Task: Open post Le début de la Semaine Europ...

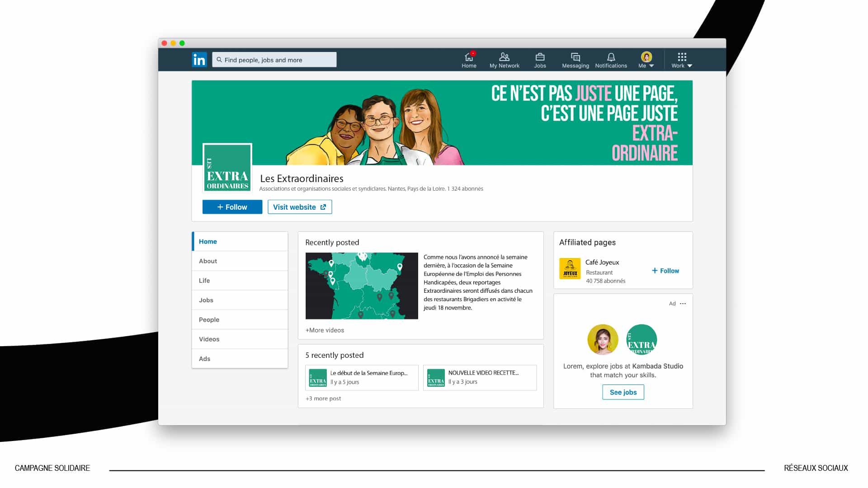Action: coord(362,378)
